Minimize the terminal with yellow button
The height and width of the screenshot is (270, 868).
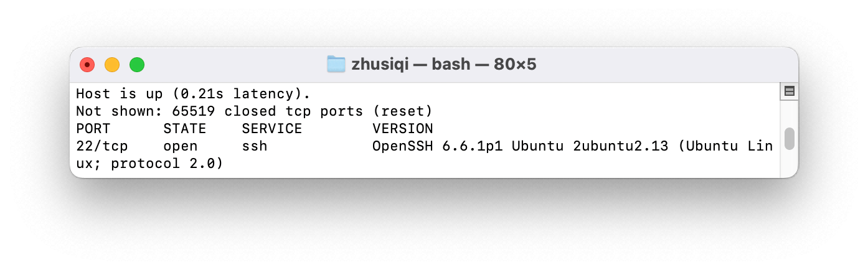click(x=112, y=64)
